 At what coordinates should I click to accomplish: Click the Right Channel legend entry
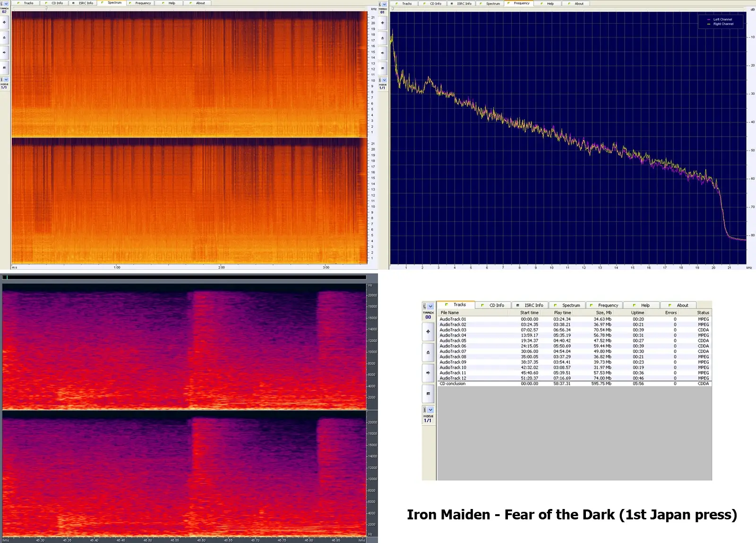coord(720,24)
